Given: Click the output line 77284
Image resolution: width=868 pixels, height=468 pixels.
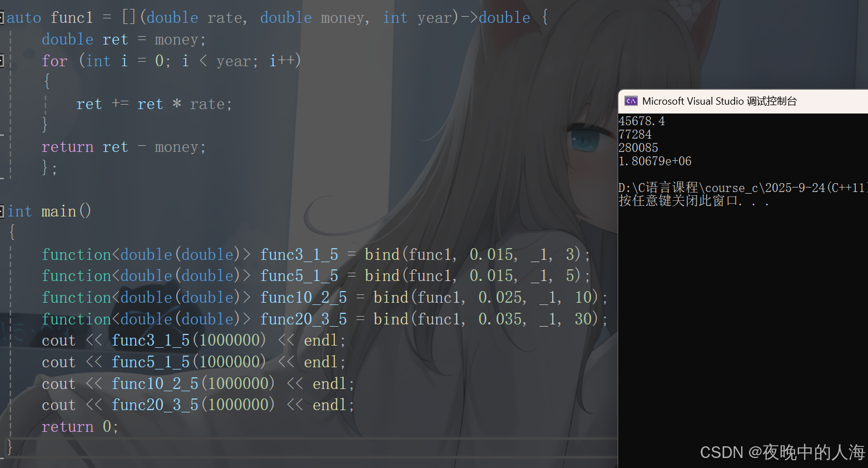Looking at the screenshot, I should pos(635,135).
